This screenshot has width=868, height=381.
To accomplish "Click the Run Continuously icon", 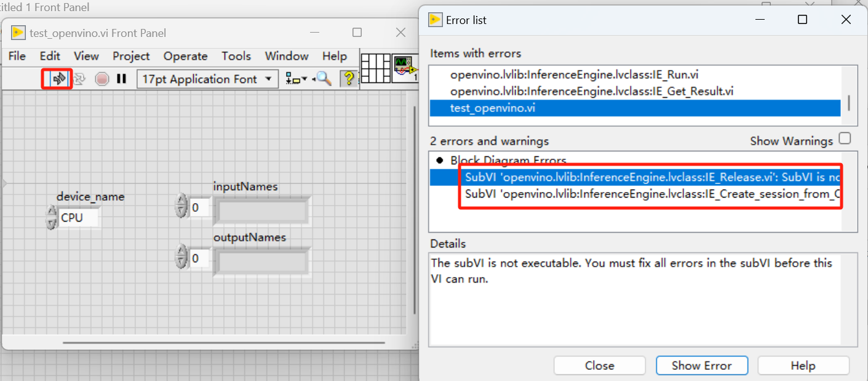I will click(79, 79).
